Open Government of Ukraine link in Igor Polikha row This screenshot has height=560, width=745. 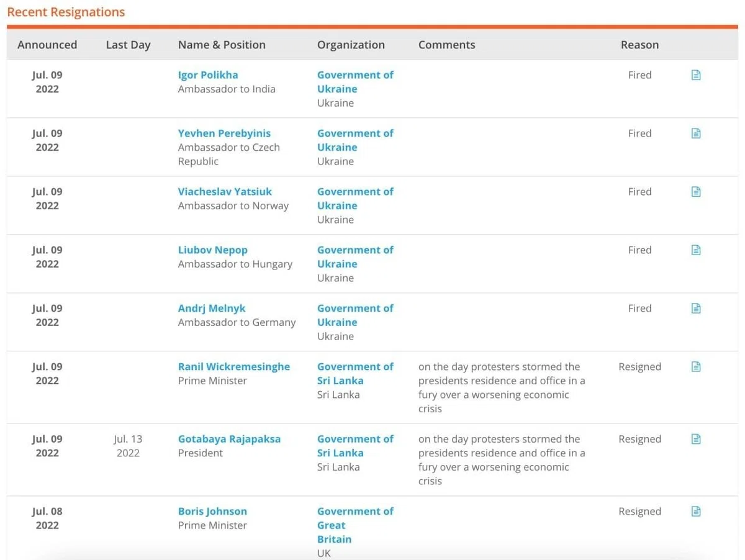tap(355, 82)
